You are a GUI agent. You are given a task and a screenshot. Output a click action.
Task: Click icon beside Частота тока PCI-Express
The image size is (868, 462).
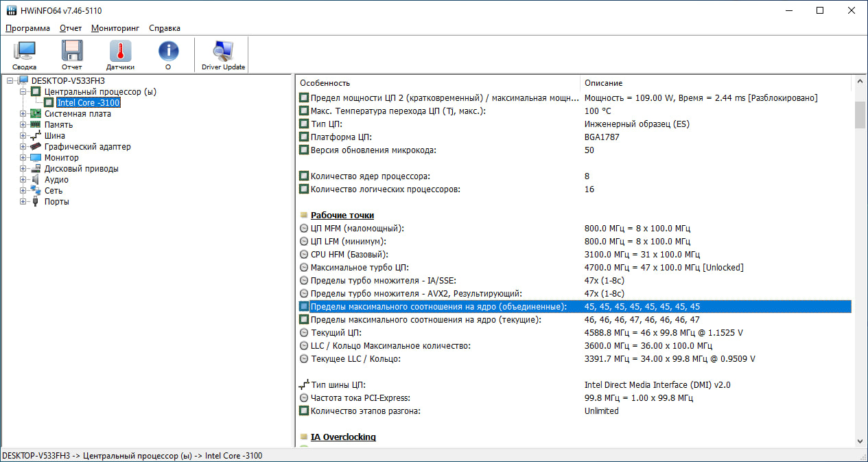click(x=304, y=398)
